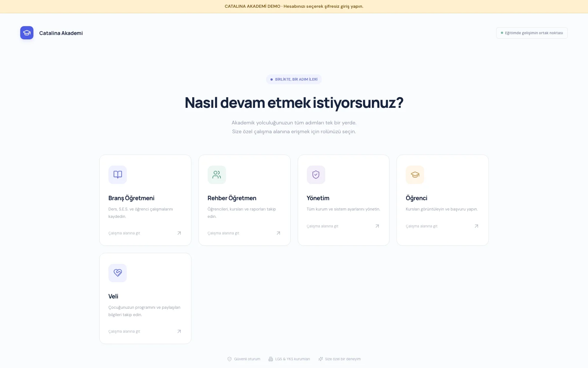Click 'Kursları görüntüleyin ve başvuru yapın.' text

[x=442, y=209]
